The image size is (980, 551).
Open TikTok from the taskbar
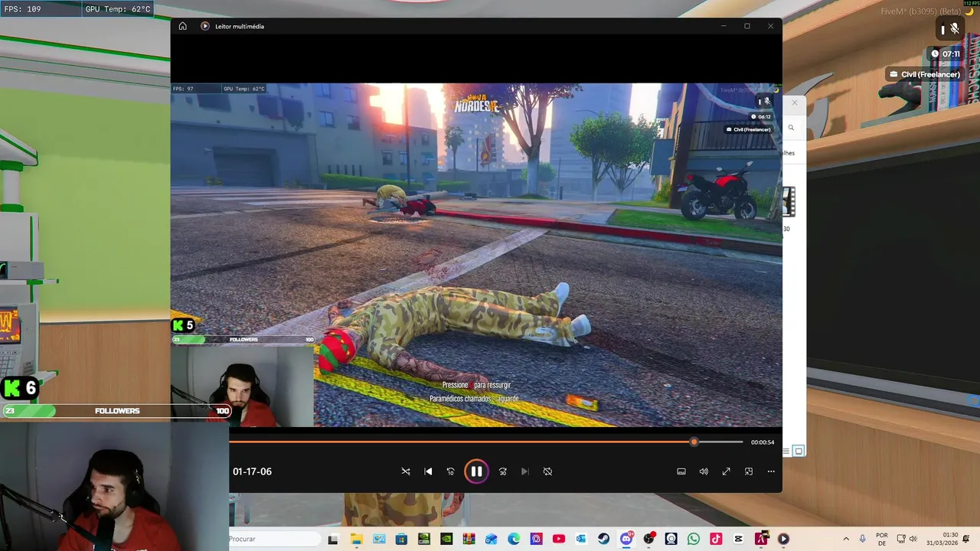point(716,539)
